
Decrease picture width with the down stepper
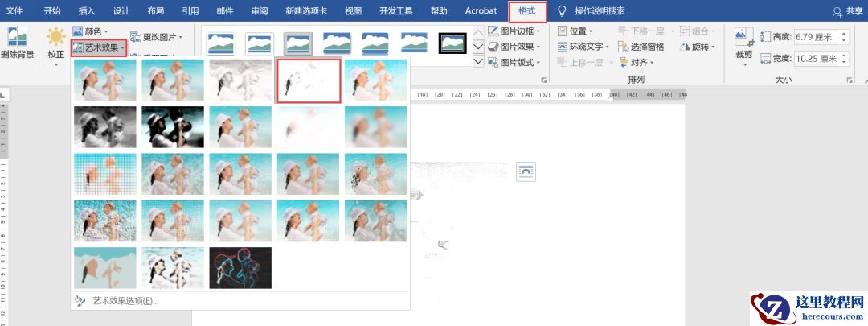pyautogui.click(x=844, y=62)
